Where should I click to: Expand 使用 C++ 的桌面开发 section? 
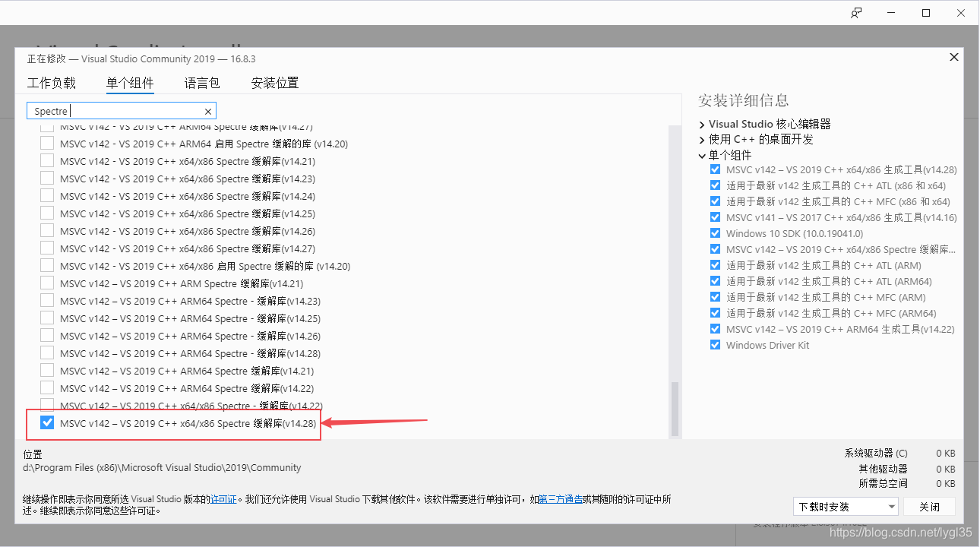(702, 140)
